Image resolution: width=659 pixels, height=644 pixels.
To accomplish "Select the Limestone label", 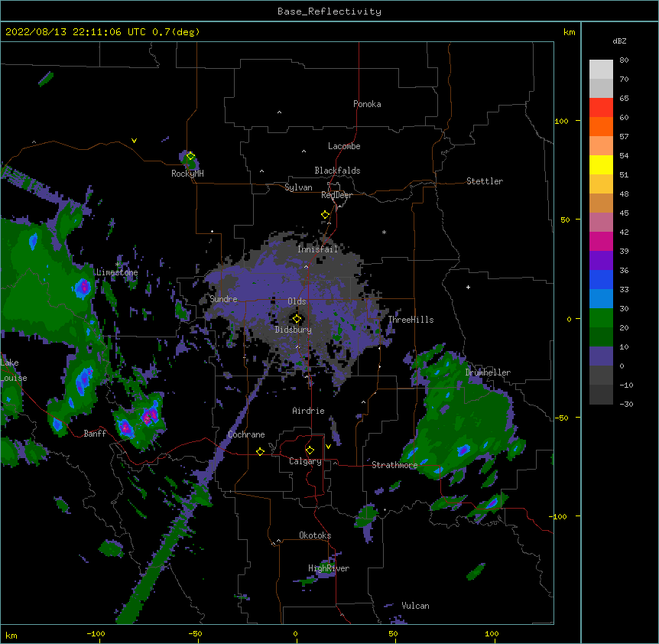I will 117,272.
